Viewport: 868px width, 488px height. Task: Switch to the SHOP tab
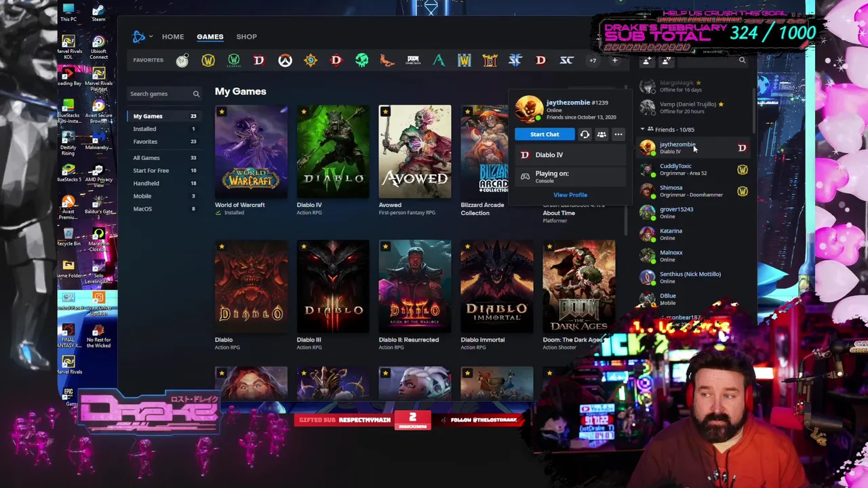(x=246, y=37)
